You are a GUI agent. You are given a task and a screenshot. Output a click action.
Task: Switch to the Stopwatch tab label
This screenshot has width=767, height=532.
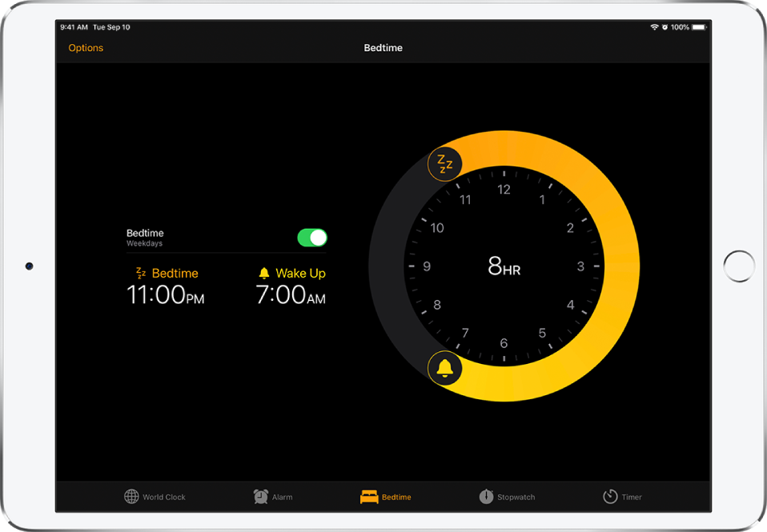(x=516, y=498)
